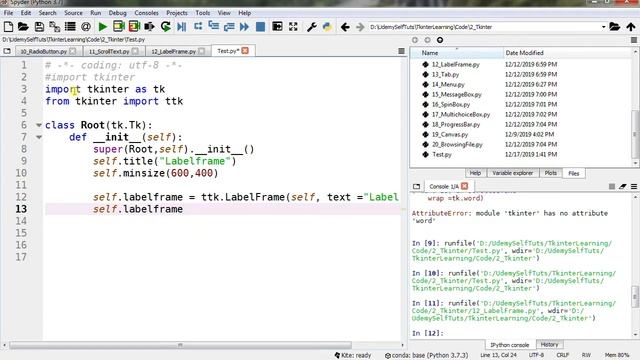Select 19_Canvas.py in files list
Screen dimensions: 640x360
(x=450, y=134)
